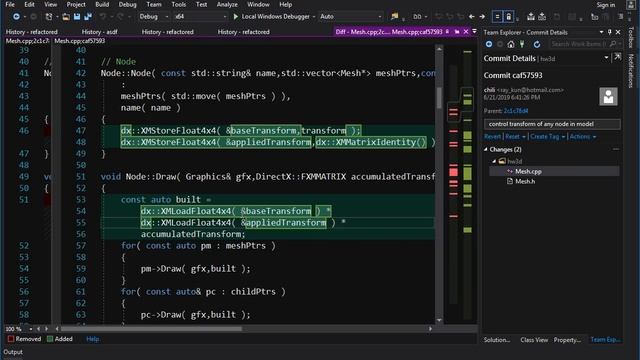
Task: Open Local Windows Debugger dropdown arrow
Action: (x=313, y=17)
